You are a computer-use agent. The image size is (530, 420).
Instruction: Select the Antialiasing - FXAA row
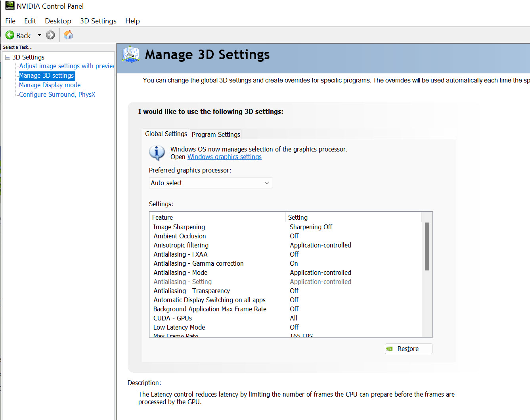[286, 254]
